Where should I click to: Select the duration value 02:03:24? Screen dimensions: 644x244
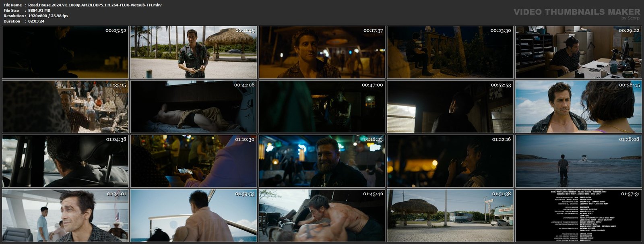[x=36, y=21]
